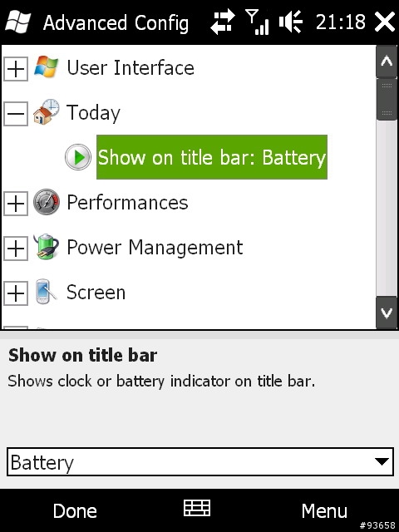The image size is (399, 532).
Task: Expand the Performances node
Action: pyautogui.click(x=16, y=203)
